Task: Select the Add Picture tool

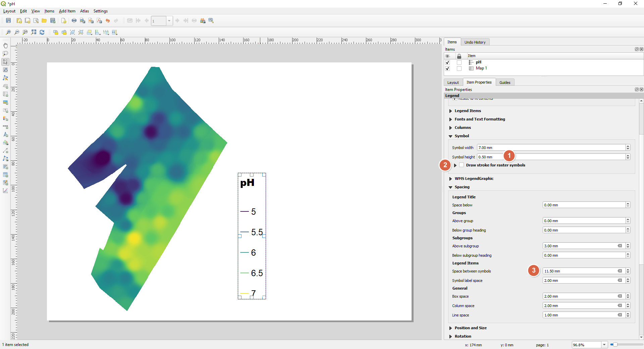Action: [x=5, y=103]
